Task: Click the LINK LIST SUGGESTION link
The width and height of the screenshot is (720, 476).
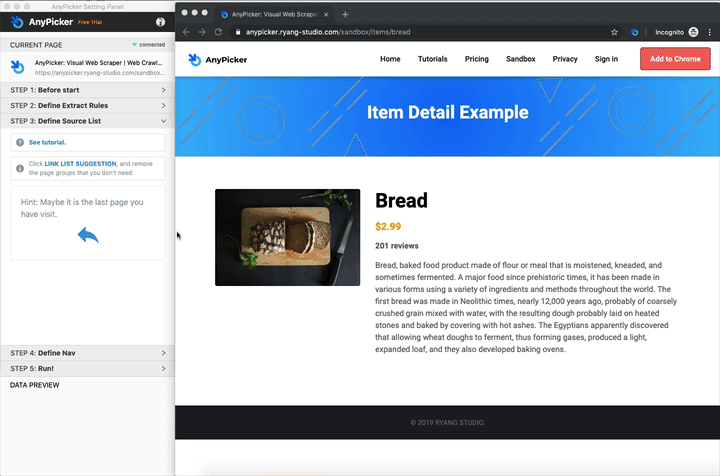Action: click(80, 164)
